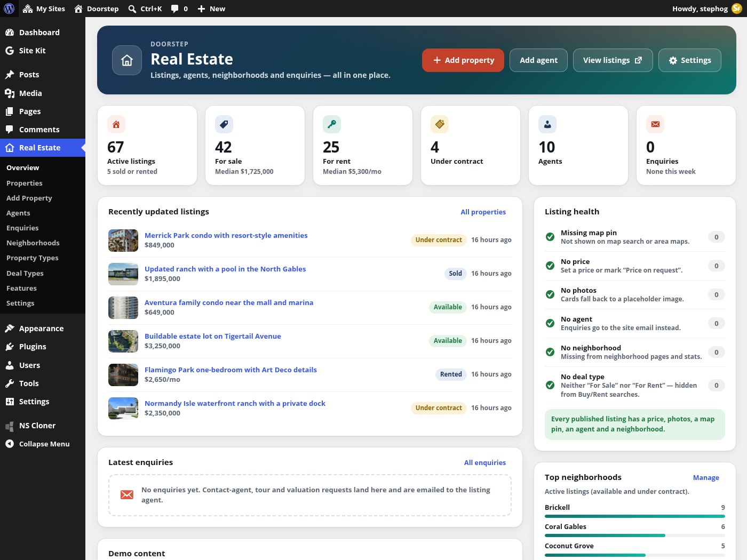Open the All properties link
747x560 pixels.
483,212
